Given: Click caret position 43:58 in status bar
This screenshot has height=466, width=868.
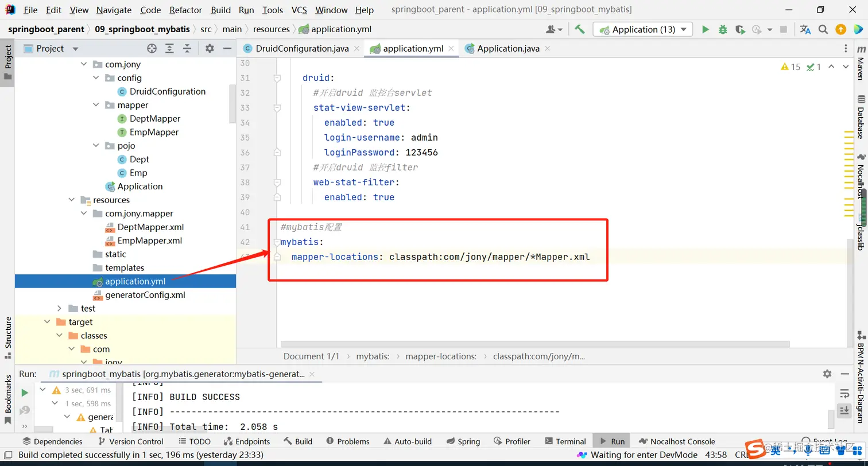Looking at the screenshot, I should [x=716, y=455].
